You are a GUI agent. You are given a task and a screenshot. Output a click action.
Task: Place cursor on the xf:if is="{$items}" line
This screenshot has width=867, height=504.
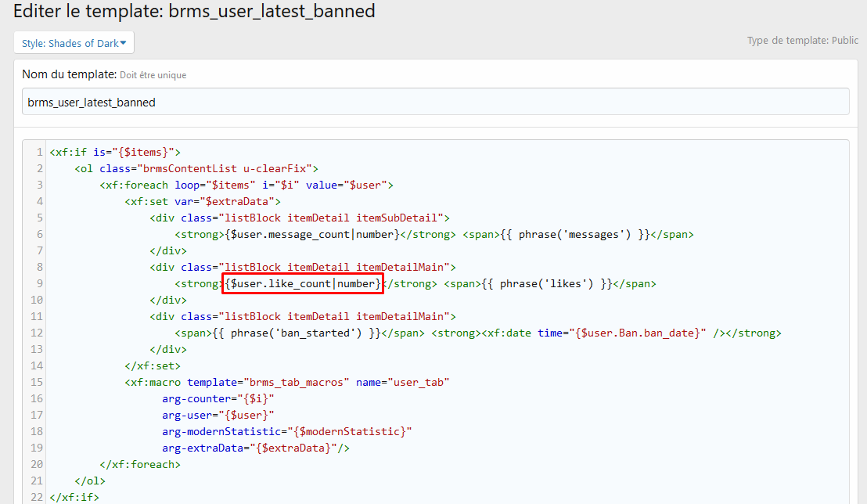(115, 152)
